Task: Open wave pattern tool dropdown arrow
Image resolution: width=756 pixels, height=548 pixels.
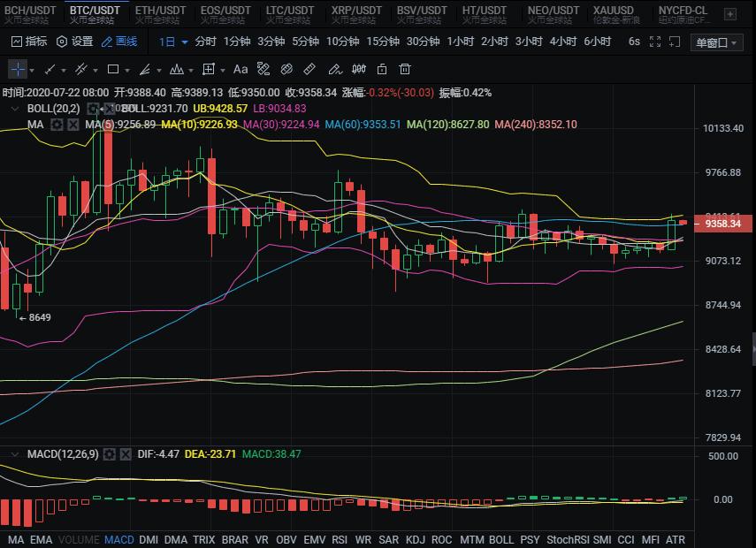Action: click(191, 71)
